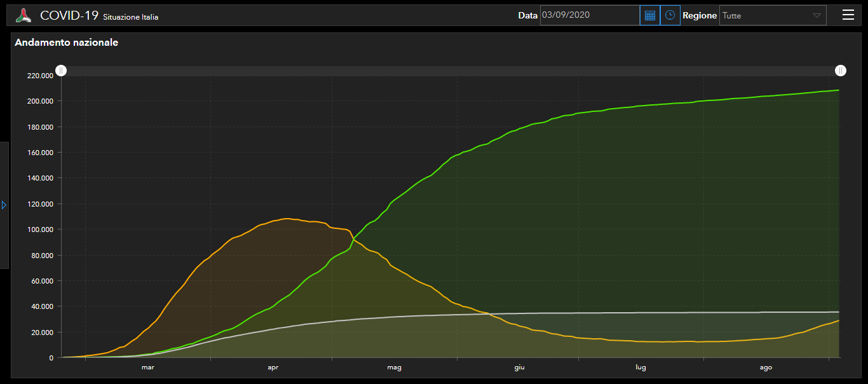868x384 pixels.
Task: Click the Situazione Italia subtitle
Action: coord(131,17)
